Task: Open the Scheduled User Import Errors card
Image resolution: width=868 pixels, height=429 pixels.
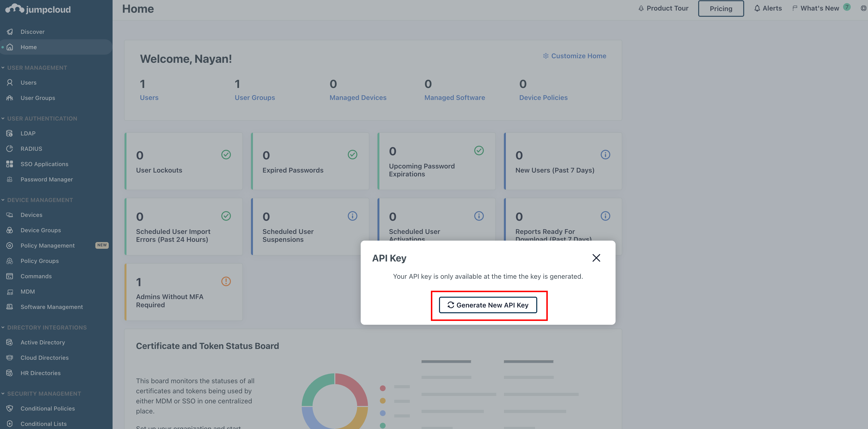Action: click(x=184, y=227)
